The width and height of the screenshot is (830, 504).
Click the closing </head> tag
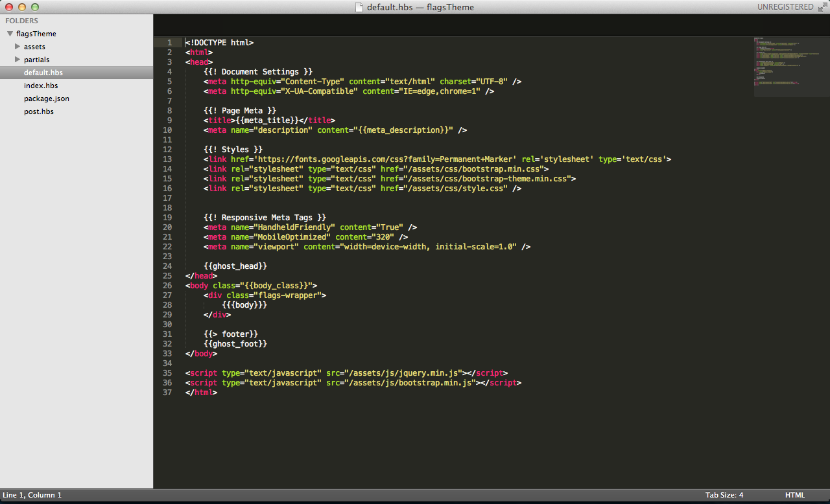click(201, 276)
